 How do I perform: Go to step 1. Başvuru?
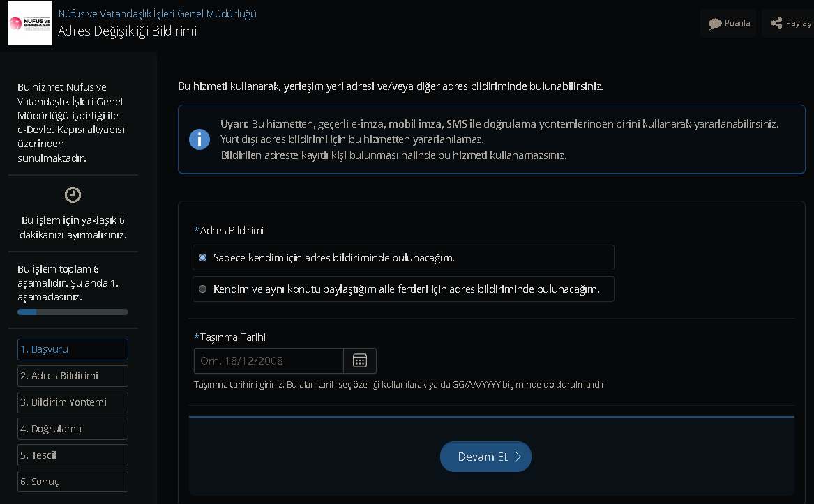tap(73, 349)
